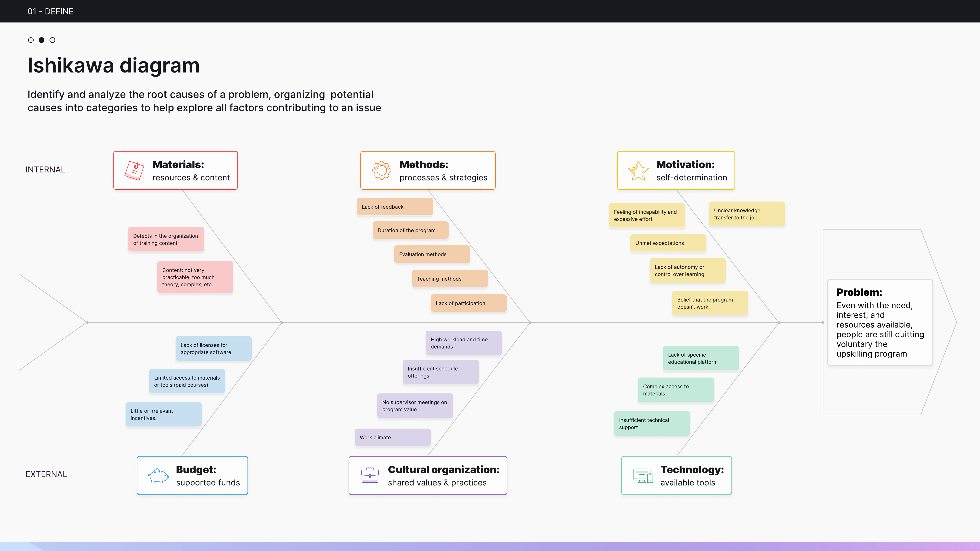This screenshot has height=551, width=980.
Task: Select 'Insufficient technical support' green note
Action: tap(652, 423)
